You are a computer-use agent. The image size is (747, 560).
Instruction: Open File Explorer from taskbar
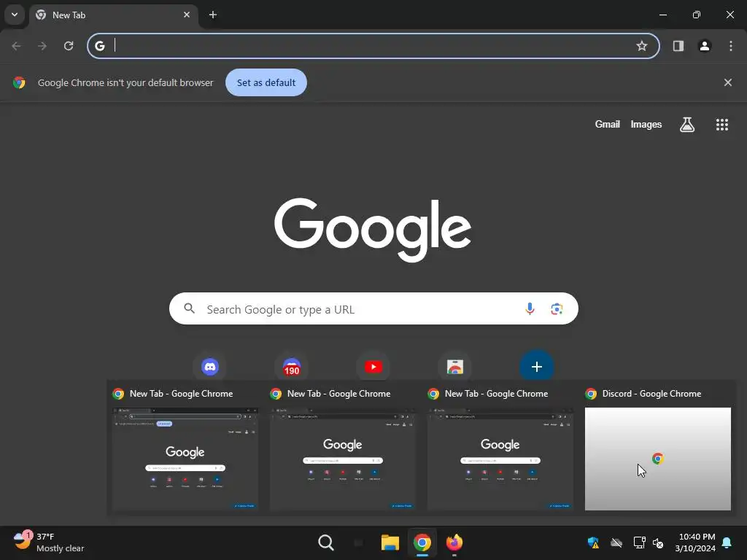pyautogui.click(x=390, y=542)
